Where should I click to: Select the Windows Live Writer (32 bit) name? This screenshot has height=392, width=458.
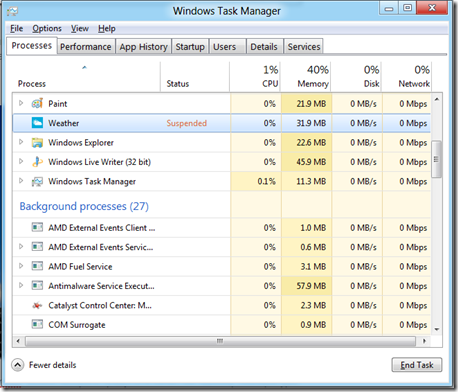click(99, 162)
